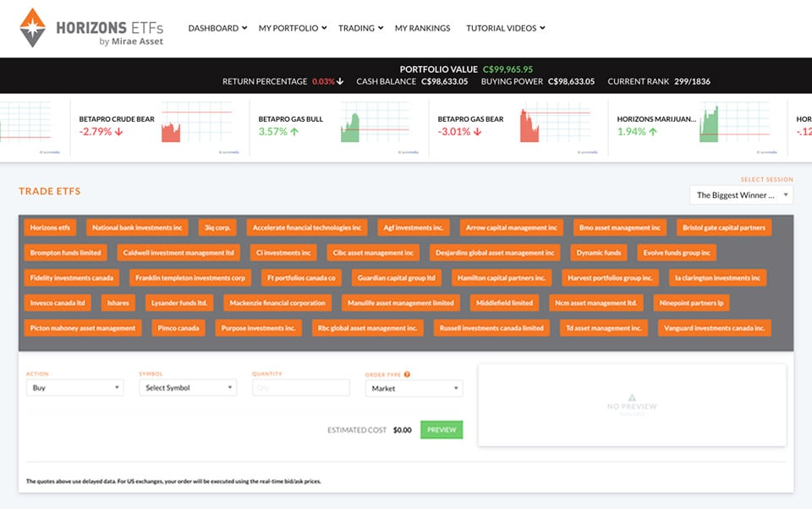This screenshot has height=509, width=812.
Task: Open the Dashboard menu
Action: coord(217,28)
